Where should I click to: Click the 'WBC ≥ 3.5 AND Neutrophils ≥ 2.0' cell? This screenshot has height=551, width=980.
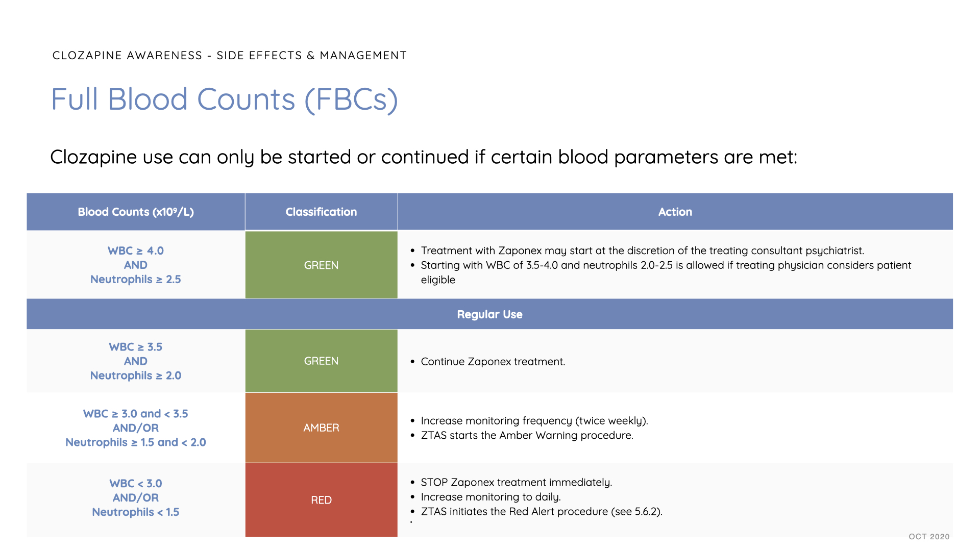tap(136, 361)
